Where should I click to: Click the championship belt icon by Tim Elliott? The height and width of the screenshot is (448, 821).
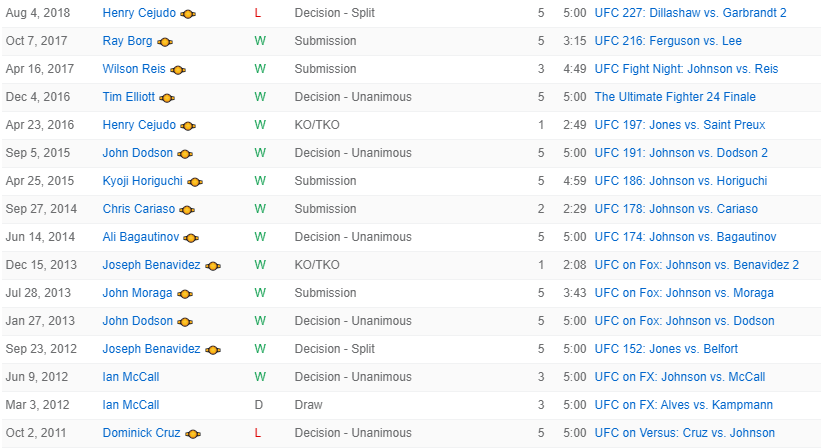167,98
